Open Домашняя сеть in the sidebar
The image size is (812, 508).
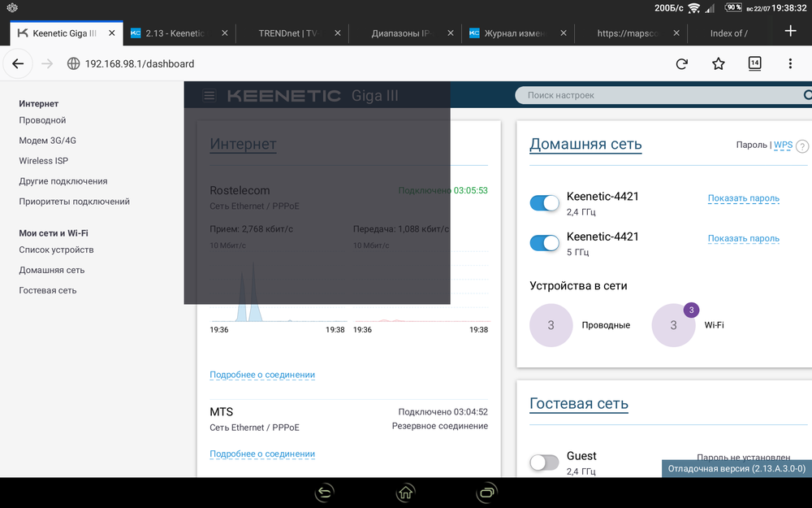click(52, 270)
